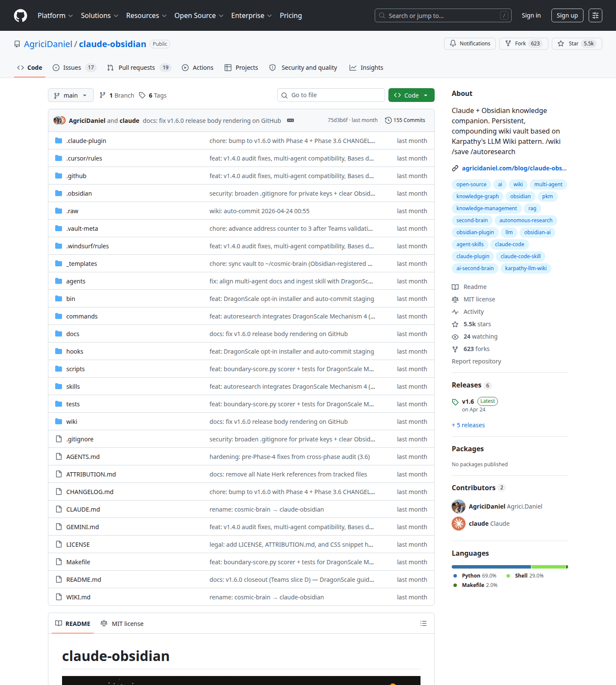Open the command palette slash icon

[x=504, y=15]
